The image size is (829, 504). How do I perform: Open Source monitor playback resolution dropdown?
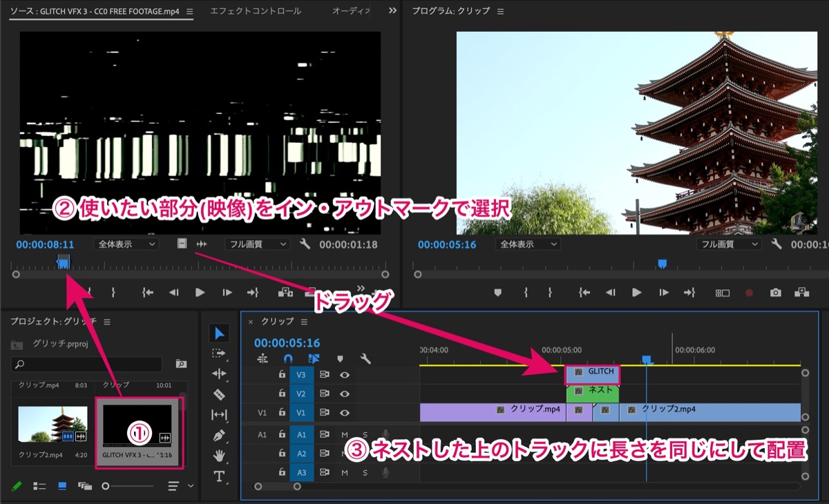[x=257, y=244]
